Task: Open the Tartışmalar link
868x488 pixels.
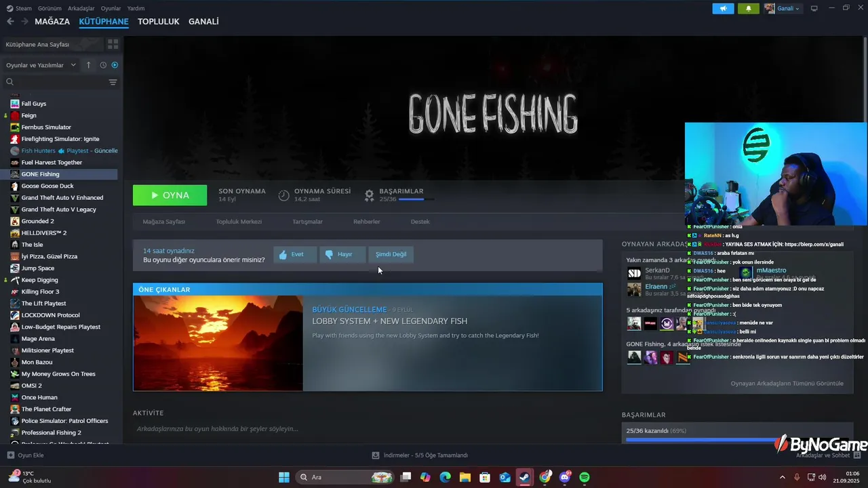Action: (307, 222)
